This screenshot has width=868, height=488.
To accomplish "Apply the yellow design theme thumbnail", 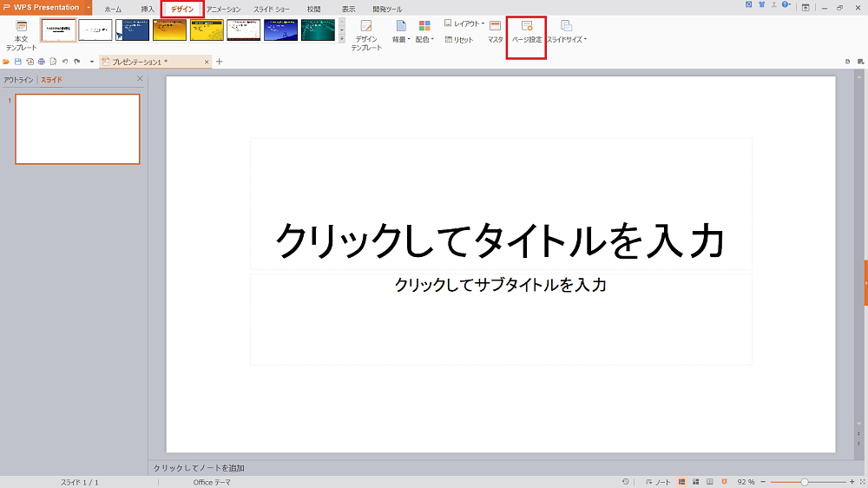I will (207, 30).
